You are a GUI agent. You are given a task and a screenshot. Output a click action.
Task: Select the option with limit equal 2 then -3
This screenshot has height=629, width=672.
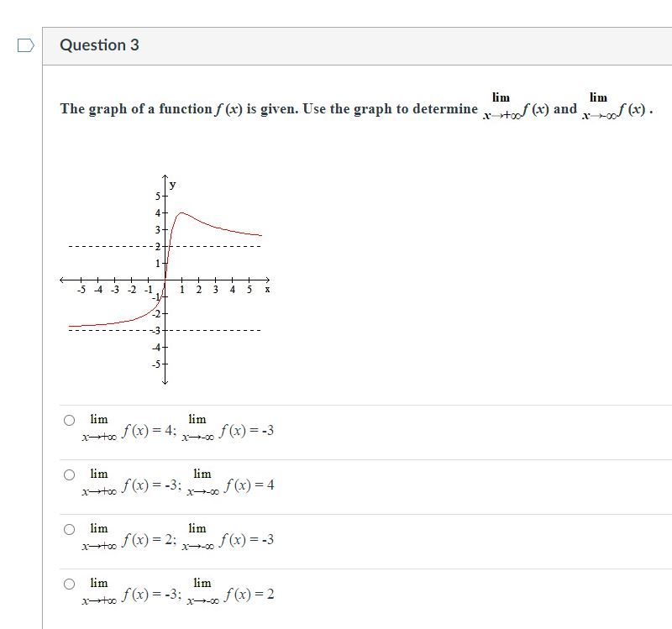[x=68, y=530]
